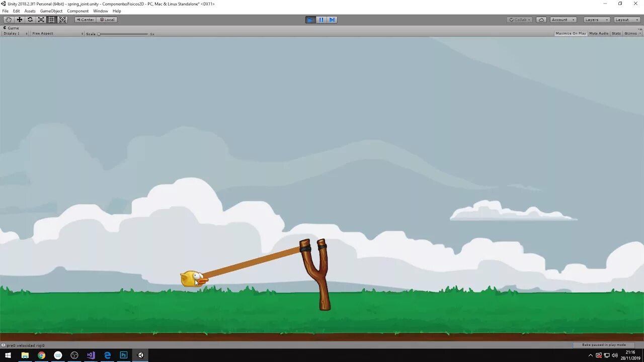Click the wooden slingshot
The image size is (644, 362).
317,275
